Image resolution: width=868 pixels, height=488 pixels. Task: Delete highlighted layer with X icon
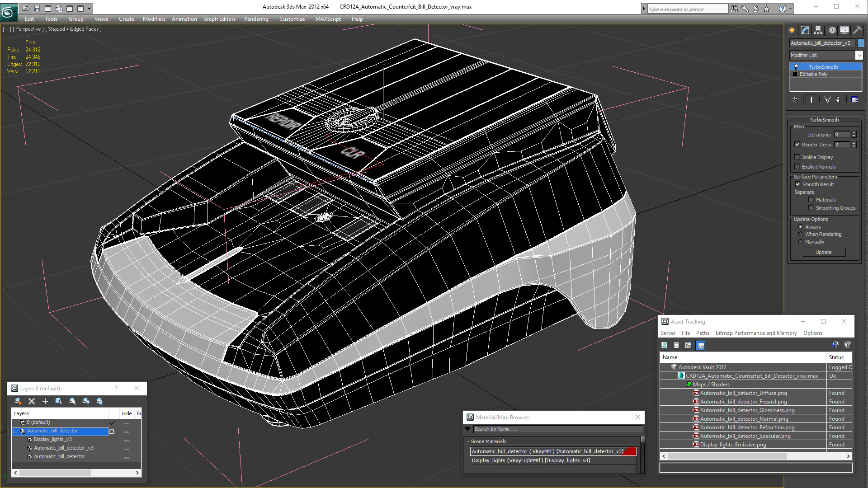[32, 401]
